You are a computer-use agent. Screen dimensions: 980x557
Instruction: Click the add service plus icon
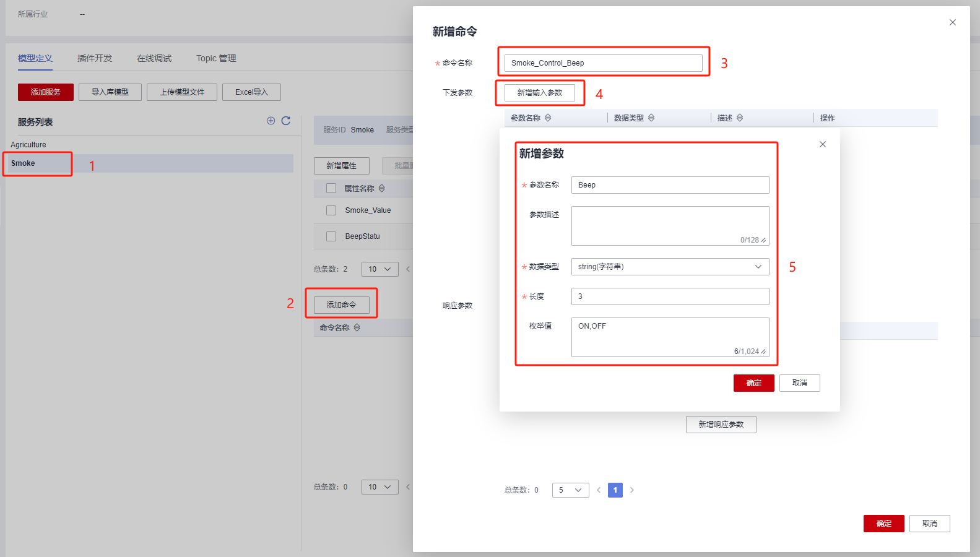[x=271, y=121]
